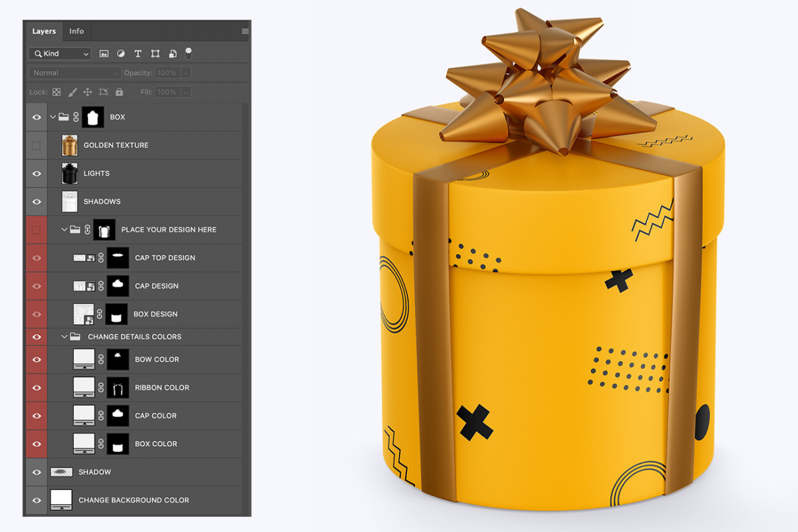Filter for smart objects
Viewport: 798px width, 532px height.
(172, 54)
